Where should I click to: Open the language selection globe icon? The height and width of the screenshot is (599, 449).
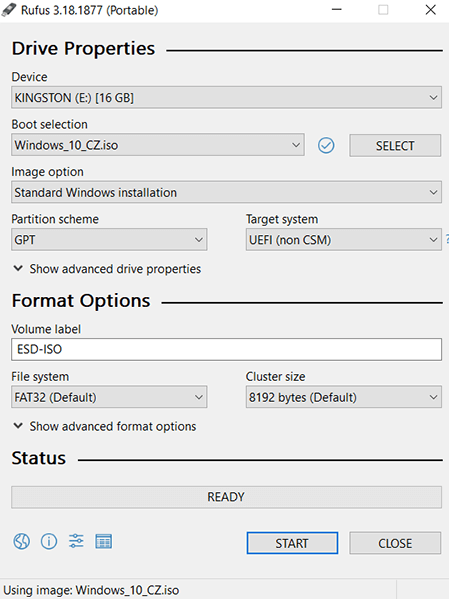point(21,541)
